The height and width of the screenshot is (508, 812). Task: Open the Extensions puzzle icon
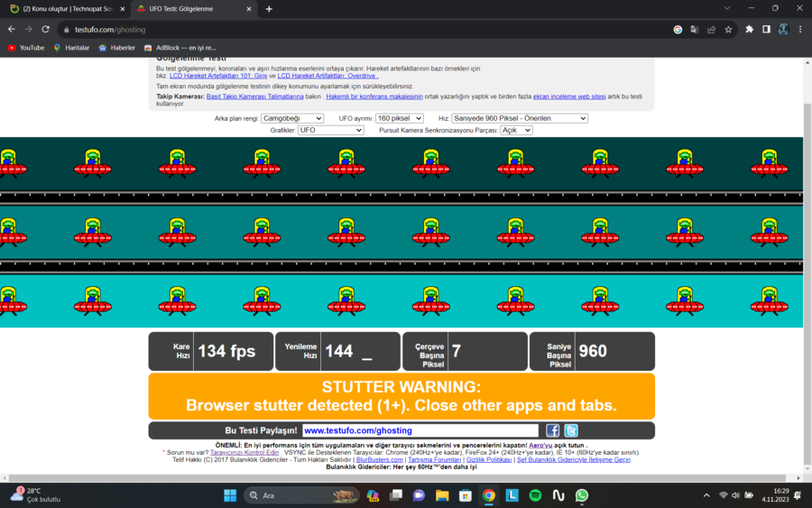(750, 30)
